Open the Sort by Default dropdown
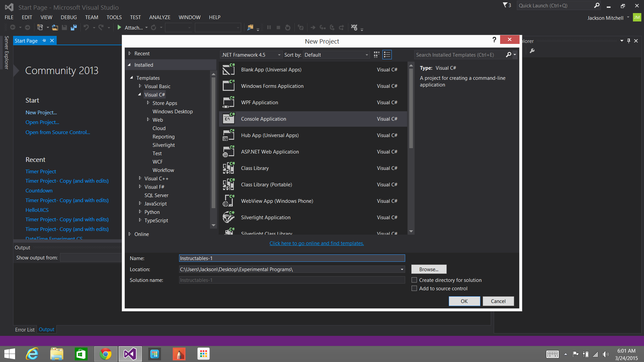The height and width of the screenshot is (362, 644). [336, 55]
